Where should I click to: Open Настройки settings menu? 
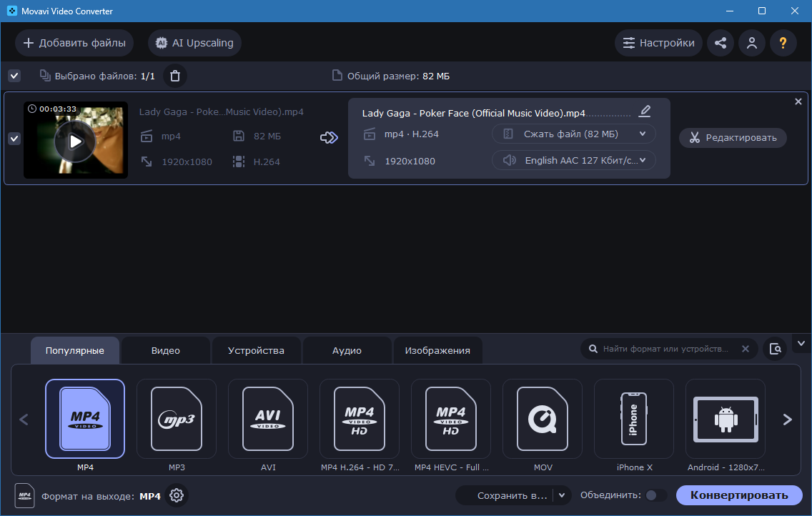click(658, 43)
